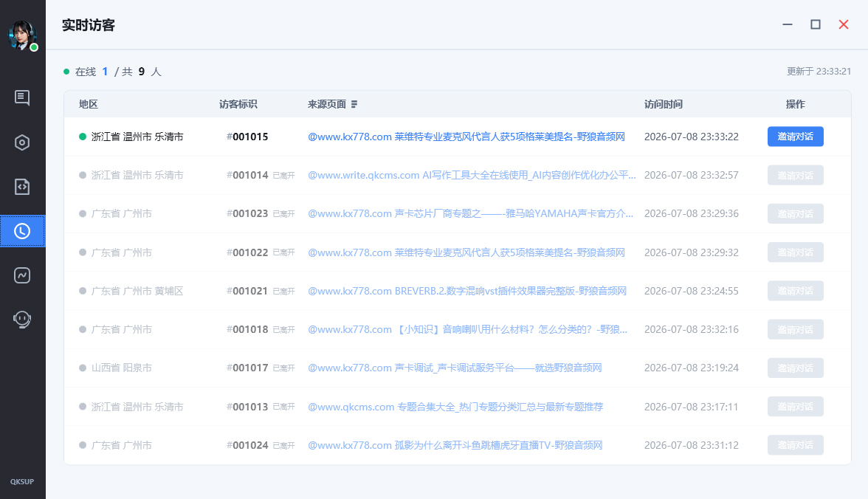868x499 pixels.
Task: Maximize the 实时访客 window
Action: [816, 25]
